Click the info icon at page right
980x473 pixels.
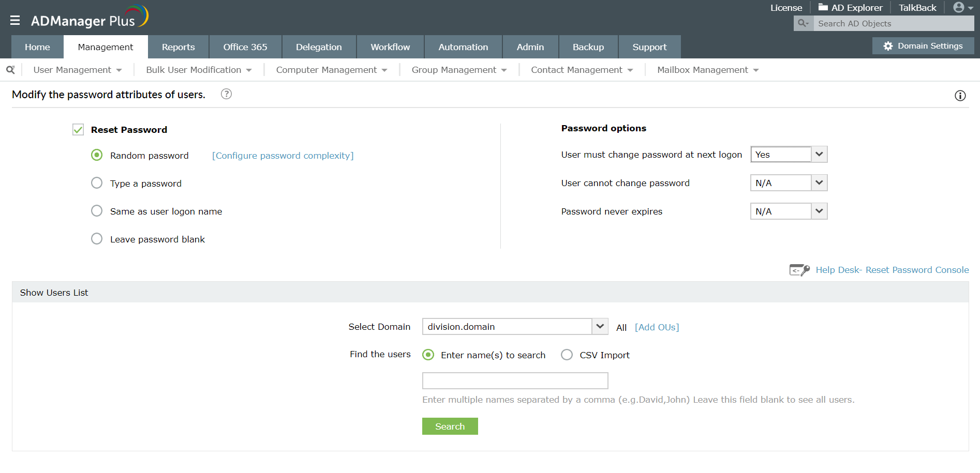pyautogui.click(x=960, y=96)
